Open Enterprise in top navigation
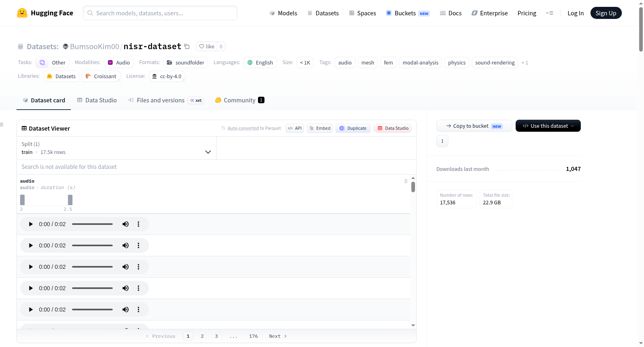Viewport: 644px width, 347px height. [489, 13]
